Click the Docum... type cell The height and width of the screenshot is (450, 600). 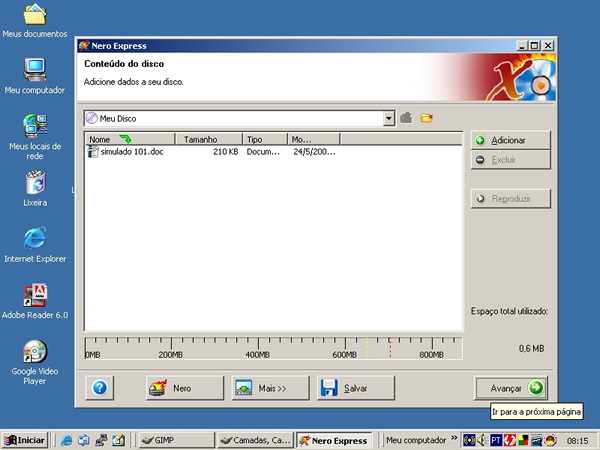[x=263, y=152]
